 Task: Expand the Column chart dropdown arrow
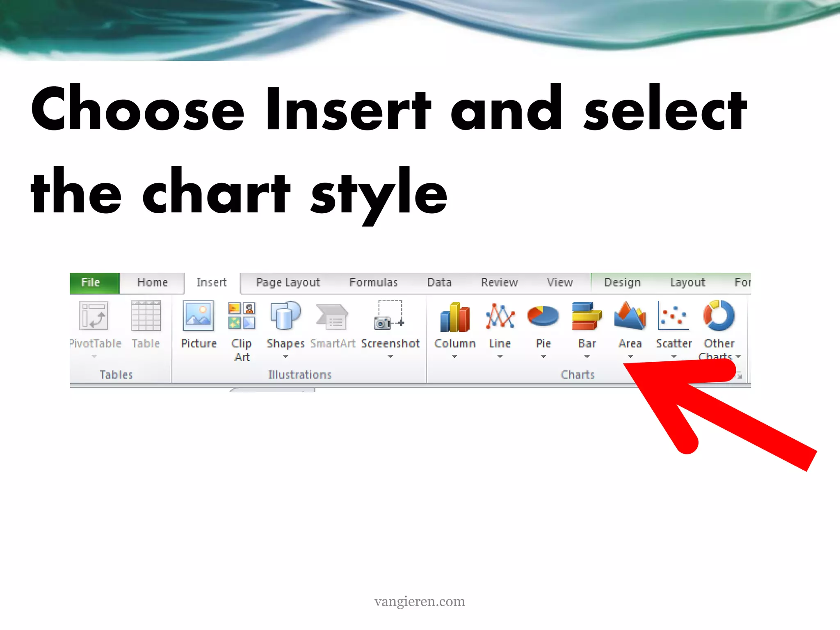(x=454, y=356)
